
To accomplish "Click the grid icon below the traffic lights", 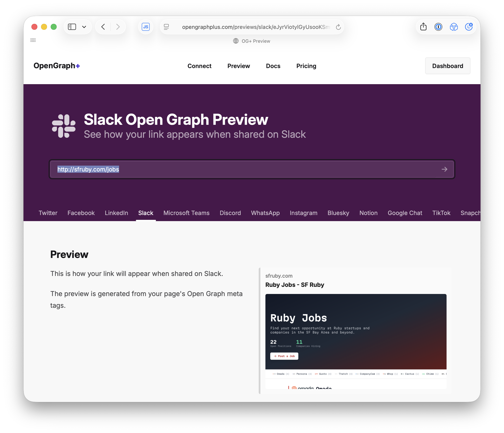I will tap(33, 40).
